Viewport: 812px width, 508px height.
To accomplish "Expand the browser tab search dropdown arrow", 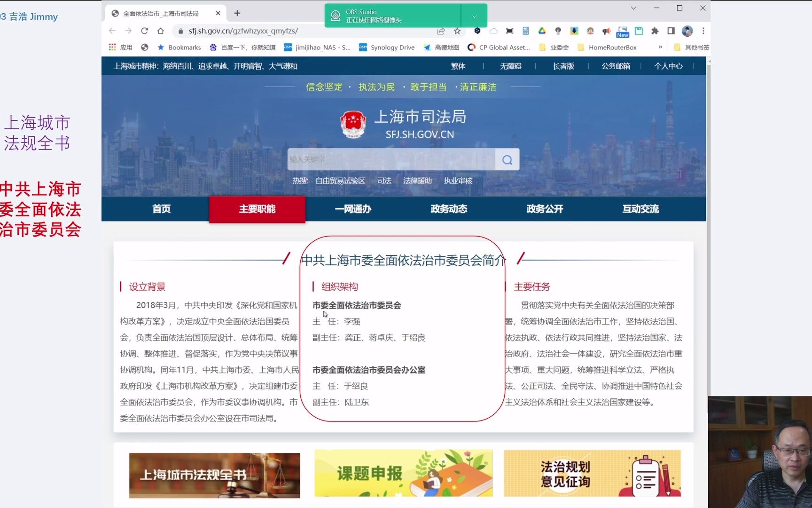I will 633,8.
